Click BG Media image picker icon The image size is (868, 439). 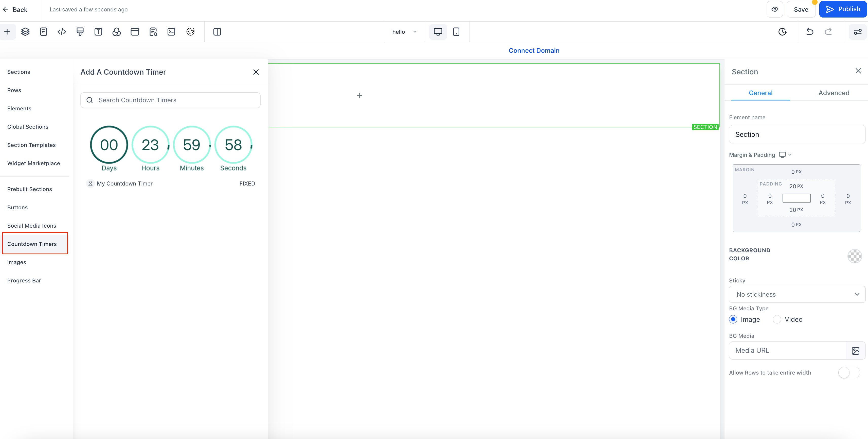[855, 351]
